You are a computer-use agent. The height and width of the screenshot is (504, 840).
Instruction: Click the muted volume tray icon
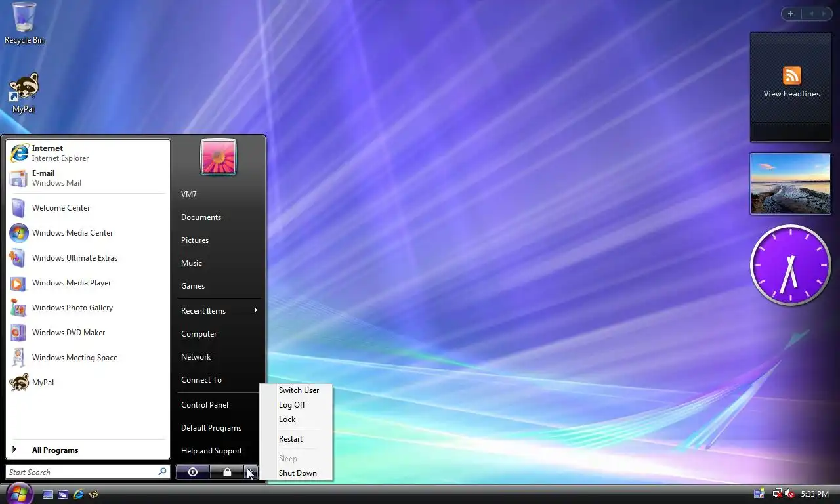tap(789, 493)
